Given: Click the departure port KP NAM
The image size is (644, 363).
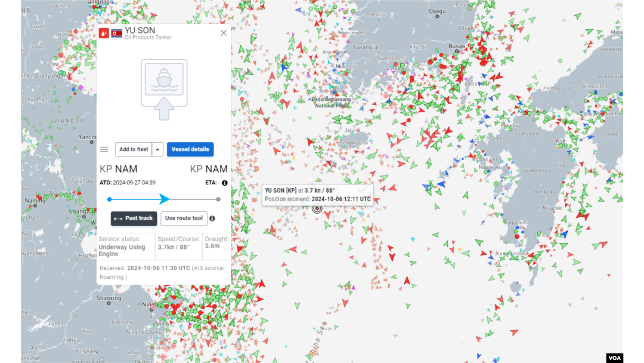Looking at the screenshot, I should pyautogui.click(x=119, y=169).
